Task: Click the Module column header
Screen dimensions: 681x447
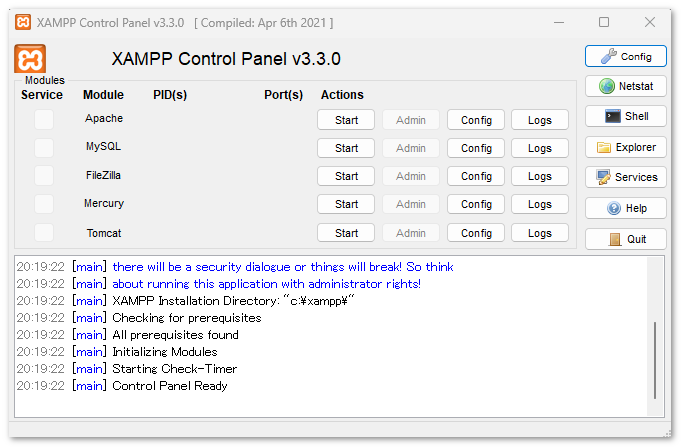Action: coord(103,95)
